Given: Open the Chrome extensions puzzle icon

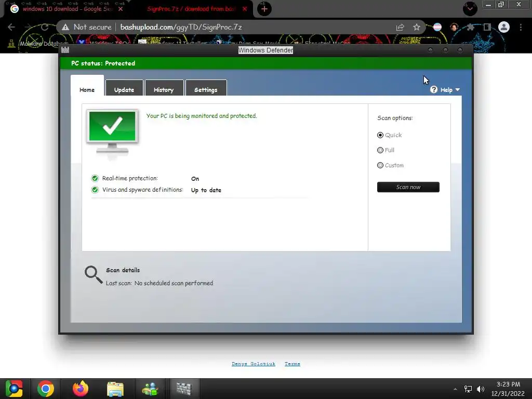Looking at the screenshot, I should pyautogui.click(x=471, y=27).
